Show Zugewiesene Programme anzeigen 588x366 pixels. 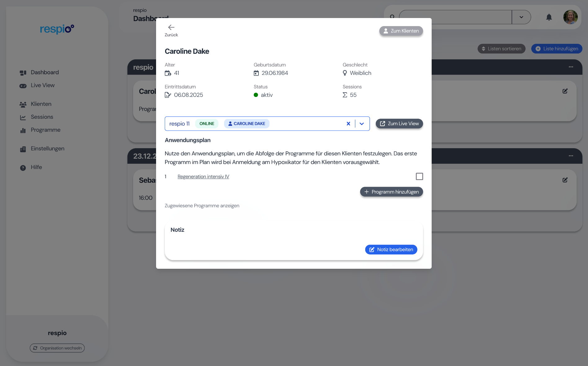coord(202,206)
